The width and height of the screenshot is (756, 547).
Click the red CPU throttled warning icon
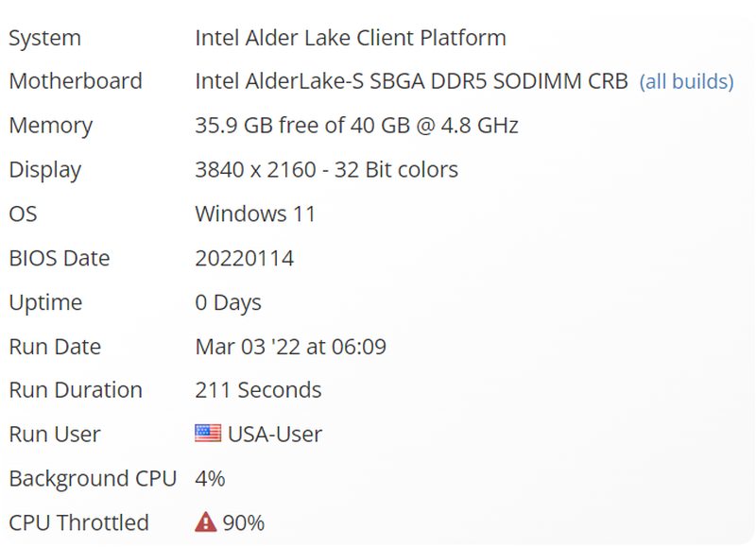pyautogui.click(x=205, y=522)
